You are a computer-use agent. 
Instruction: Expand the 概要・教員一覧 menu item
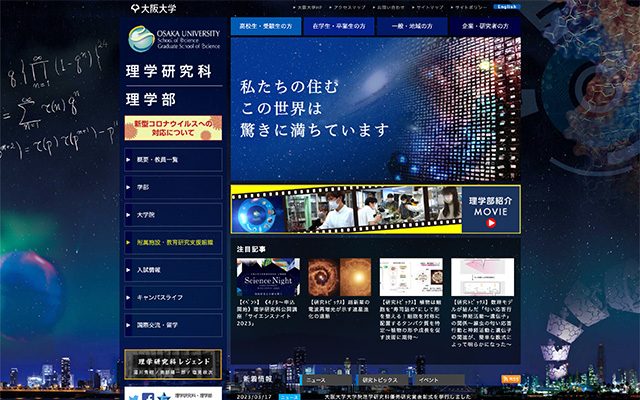[x=173, y=160]
